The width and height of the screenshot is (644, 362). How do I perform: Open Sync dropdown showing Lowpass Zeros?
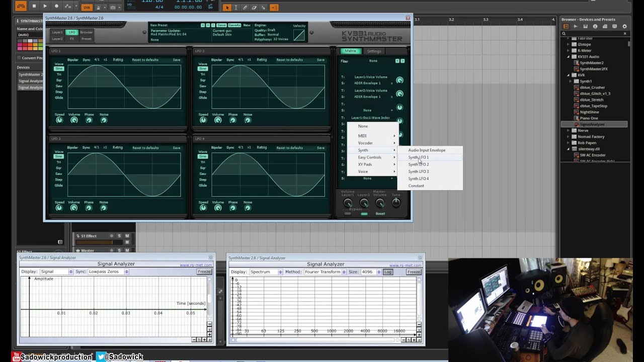point(108,271)
